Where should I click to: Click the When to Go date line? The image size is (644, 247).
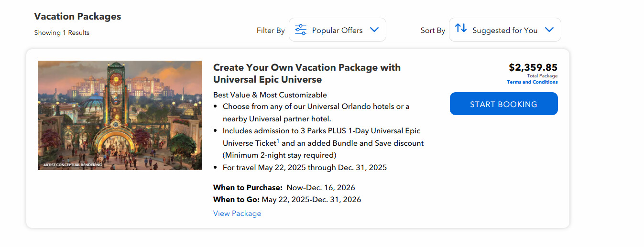tap(287, 200)
